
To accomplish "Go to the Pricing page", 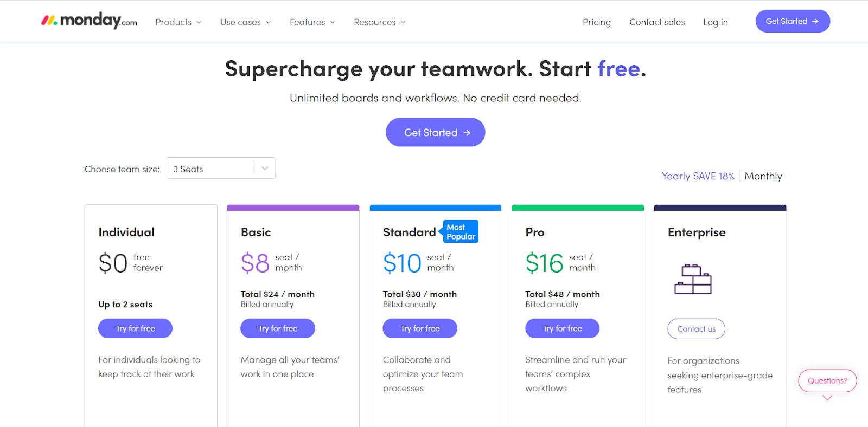I will tap(596, 22).
